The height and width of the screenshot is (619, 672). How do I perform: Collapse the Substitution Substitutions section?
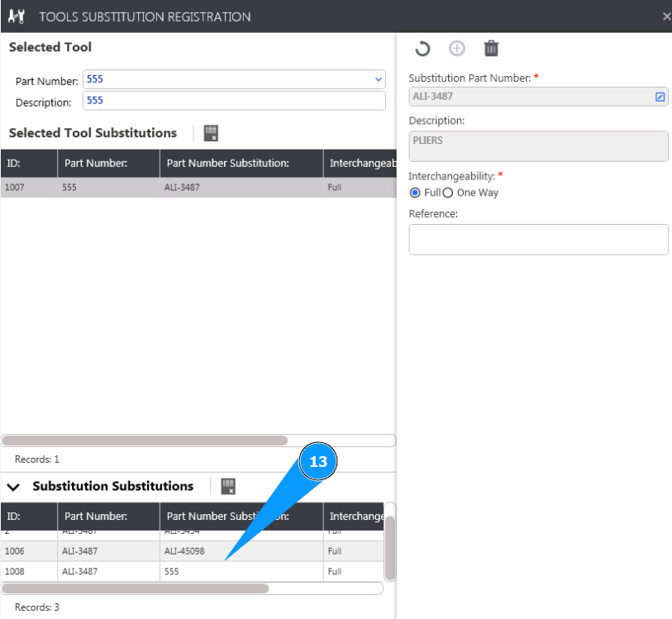tap(13, 487)
